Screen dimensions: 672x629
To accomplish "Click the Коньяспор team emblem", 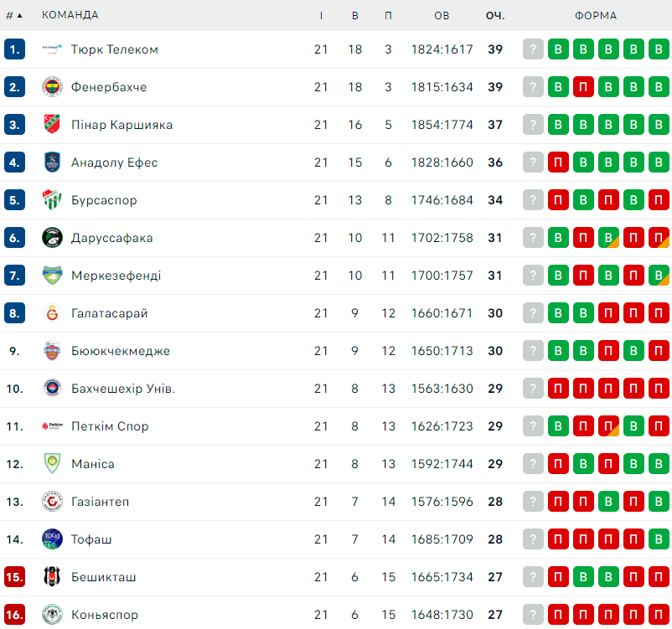I will point(52,615).
